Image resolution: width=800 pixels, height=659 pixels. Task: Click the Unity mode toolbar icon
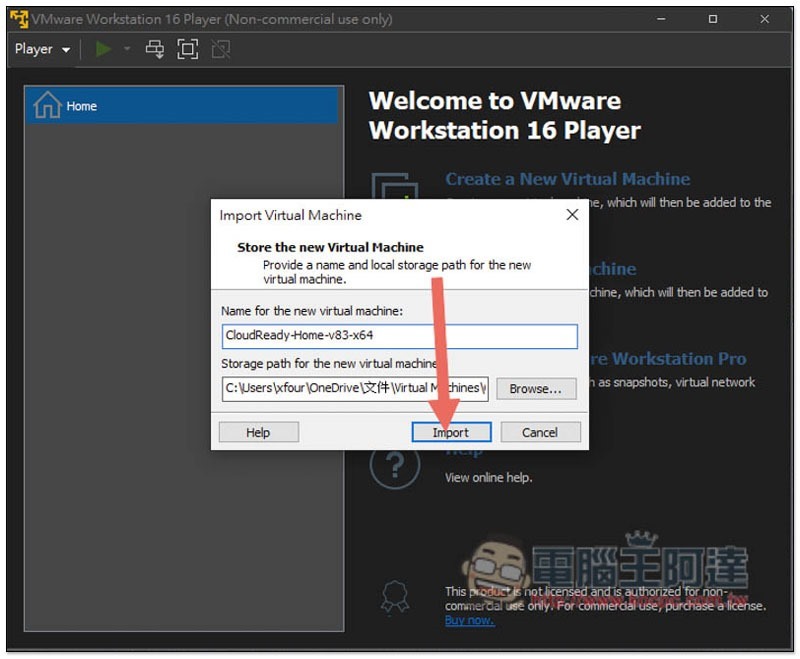pyautogui.click(x=220, y=49)
